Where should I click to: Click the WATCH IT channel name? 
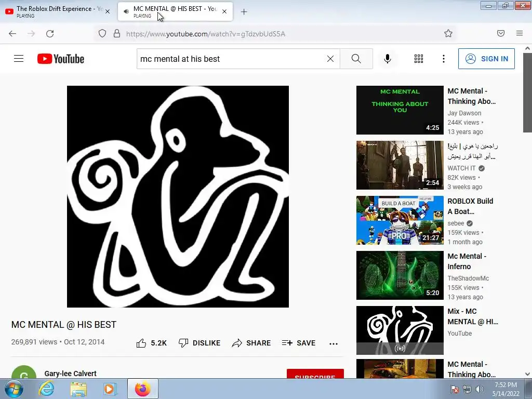pyautogui.click(x=461, y=168)
